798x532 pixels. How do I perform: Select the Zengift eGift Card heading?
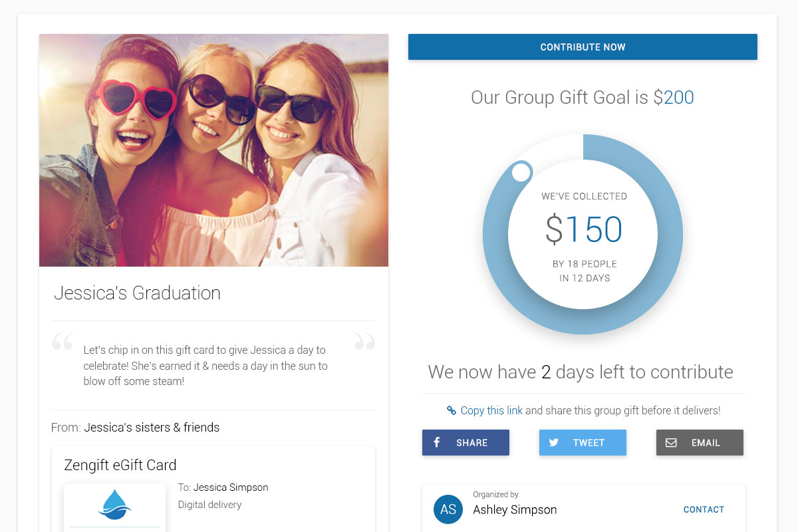click(120, 465)
